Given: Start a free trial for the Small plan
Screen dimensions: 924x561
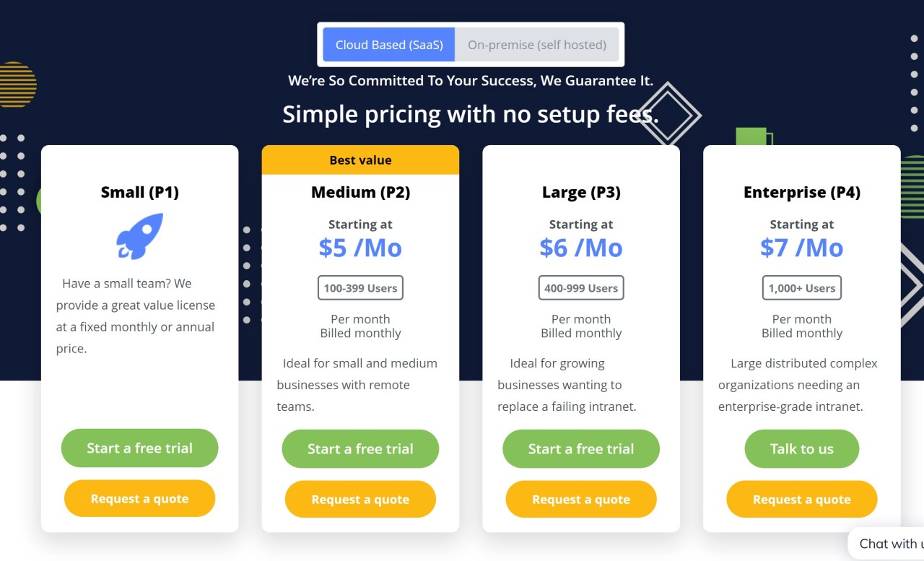Looking at the screenshot, I should (x=139, y=448).
